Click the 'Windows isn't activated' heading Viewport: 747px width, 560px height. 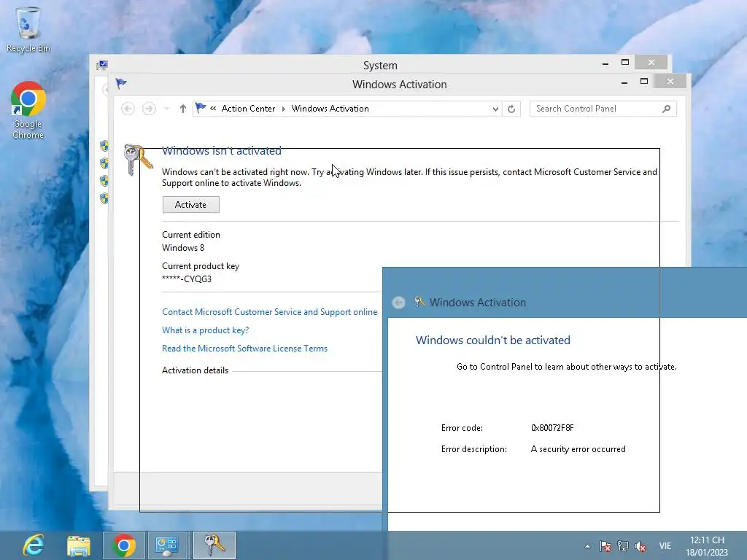[x=222, y=151]
